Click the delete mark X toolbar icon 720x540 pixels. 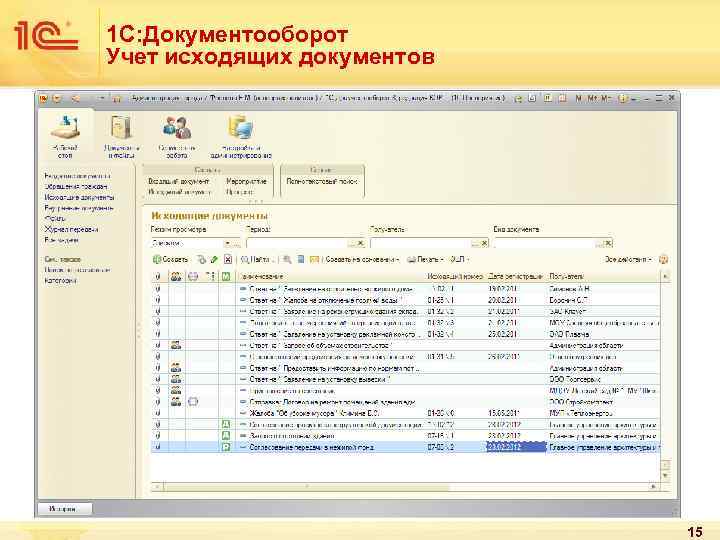pyautogui.click(x=228, y=259)
